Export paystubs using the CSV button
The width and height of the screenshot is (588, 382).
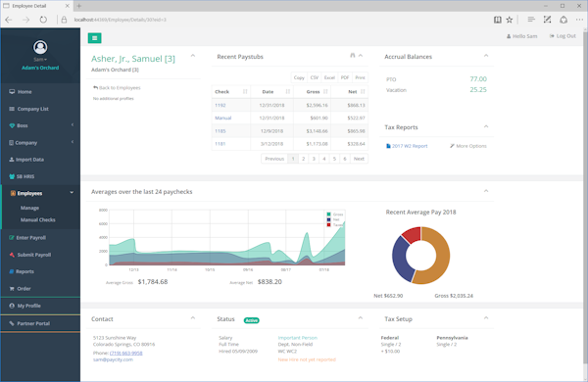click(x=315, y=77)
